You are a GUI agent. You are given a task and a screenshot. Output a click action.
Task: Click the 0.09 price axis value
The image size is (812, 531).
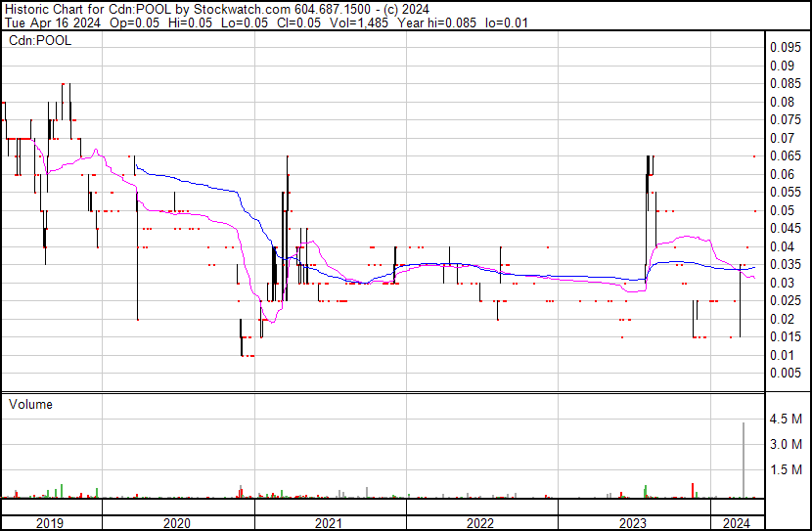782,66
